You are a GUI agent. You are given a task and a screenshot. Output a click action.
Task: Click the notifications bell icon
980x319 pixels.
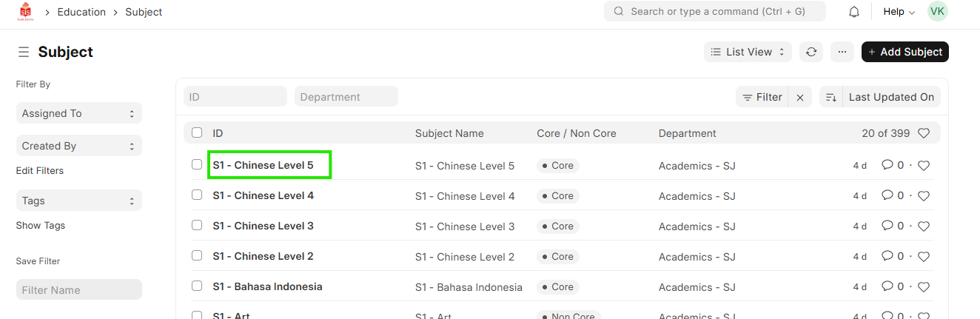(854, 12)
